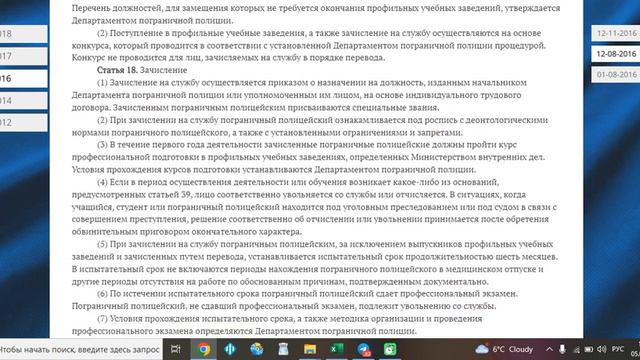Viewport: 640px width, 360px height.
Task: Click paragraph (5) 'При зачислении на службу пограничным'
Action: (315, 263)
